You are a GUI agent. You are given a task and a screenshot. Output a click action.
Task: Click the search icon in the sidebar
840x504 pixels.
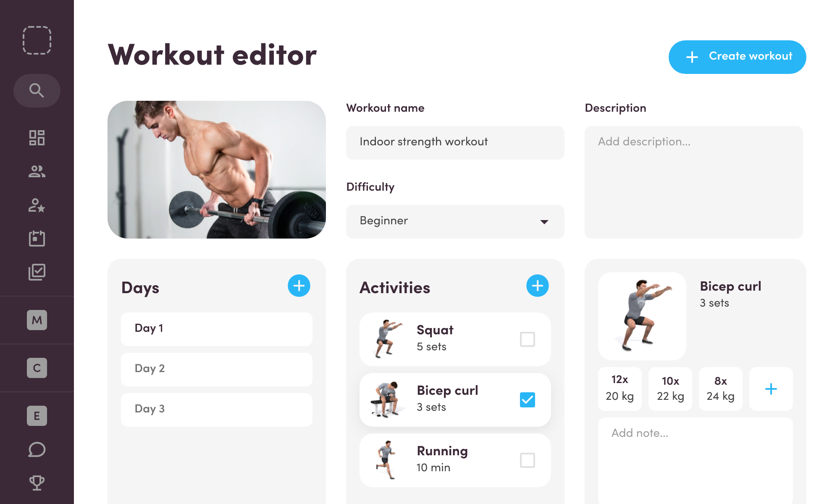[x=37, y=91]
